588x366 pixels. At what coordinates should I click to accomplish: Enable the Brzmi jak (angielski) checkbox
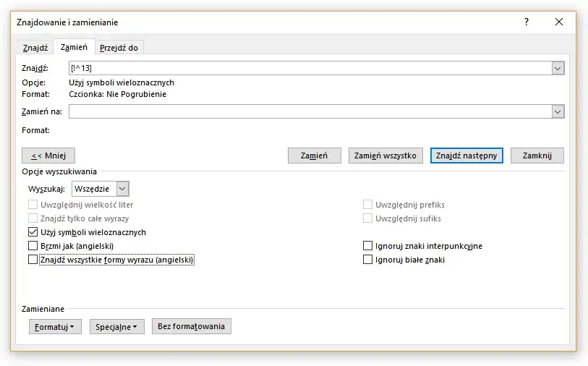pyautogui.click(x=33, y=246)
